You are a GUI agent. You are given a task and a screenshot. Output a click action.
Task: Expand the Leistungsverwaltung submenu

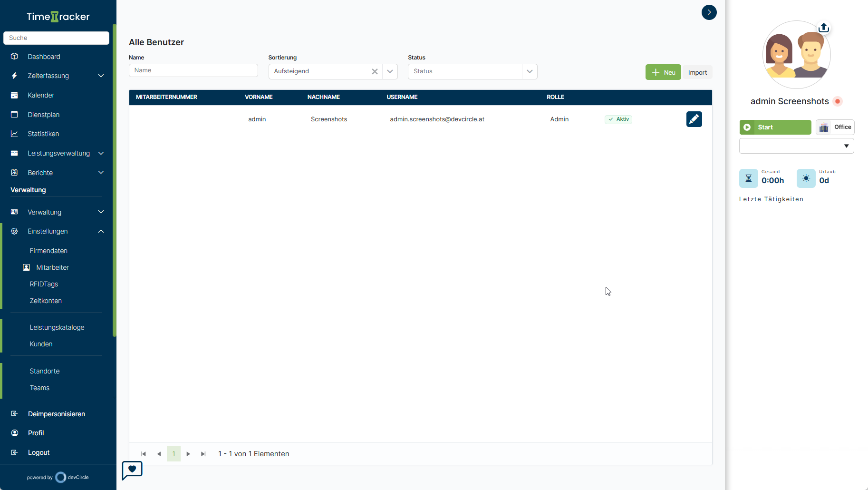pos(101,153)
